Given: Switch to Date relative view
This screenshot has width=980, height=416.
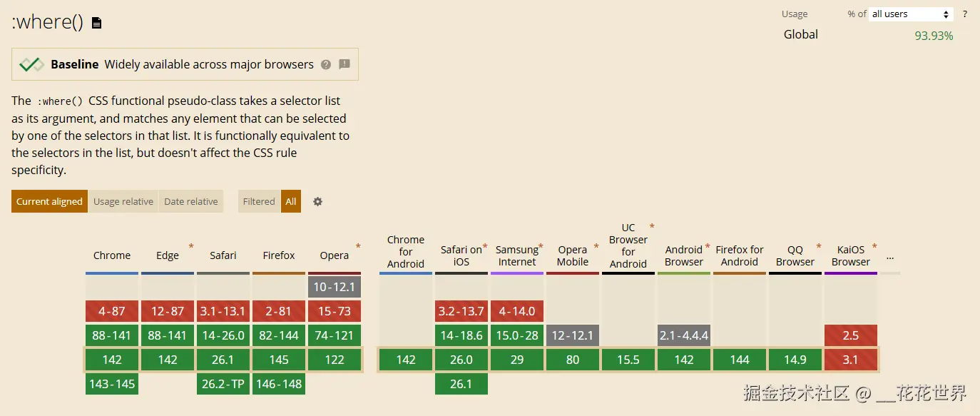Looking at the screenshot, I should click(x=191, y=201).
